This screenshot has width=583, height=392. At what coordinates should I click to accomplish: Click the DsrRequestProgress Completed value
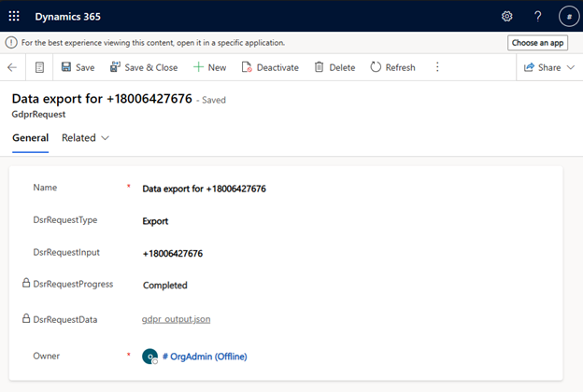(165, 286)
